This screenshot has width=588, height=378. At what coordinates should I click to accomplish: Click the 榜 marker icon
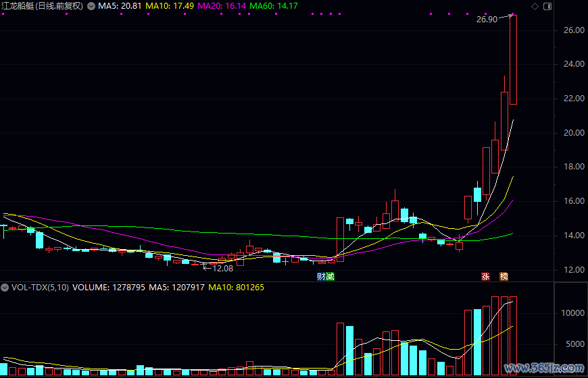pyautogui.click(x=504, y=277)
